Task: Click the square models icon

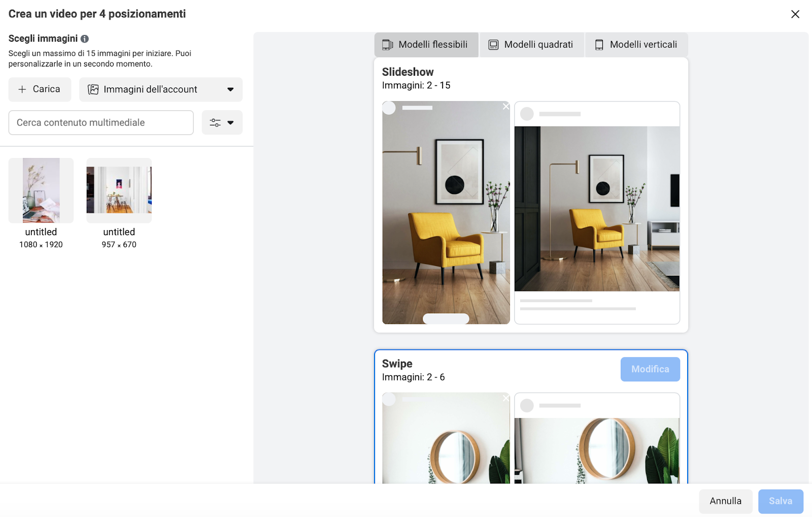Action: (x=493, y=45)
